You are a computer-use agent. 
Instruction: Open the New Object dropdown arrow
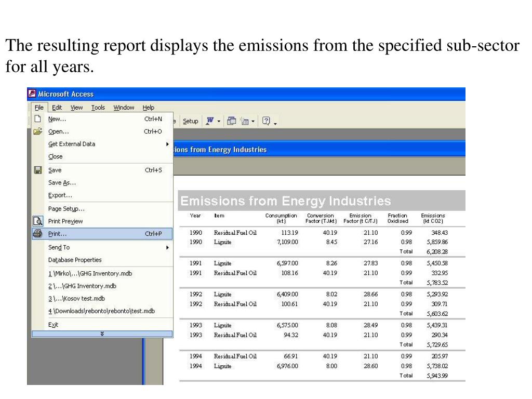253,121
